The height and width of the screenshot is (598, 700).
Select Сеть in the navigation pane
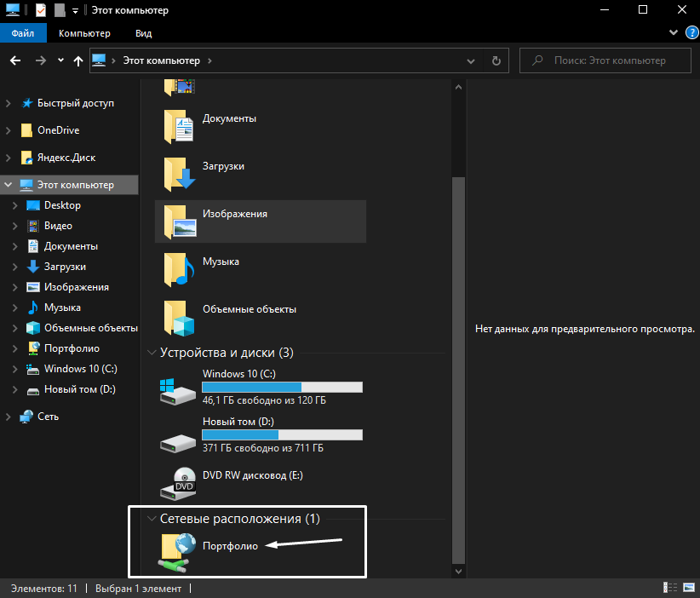[48, 417]
